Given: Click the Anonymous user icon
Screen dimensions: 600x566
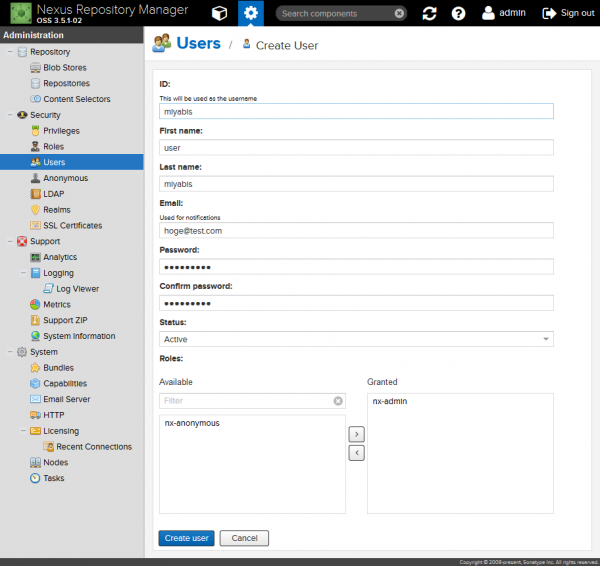Looking at the screenshot, I should coord(35,178).
